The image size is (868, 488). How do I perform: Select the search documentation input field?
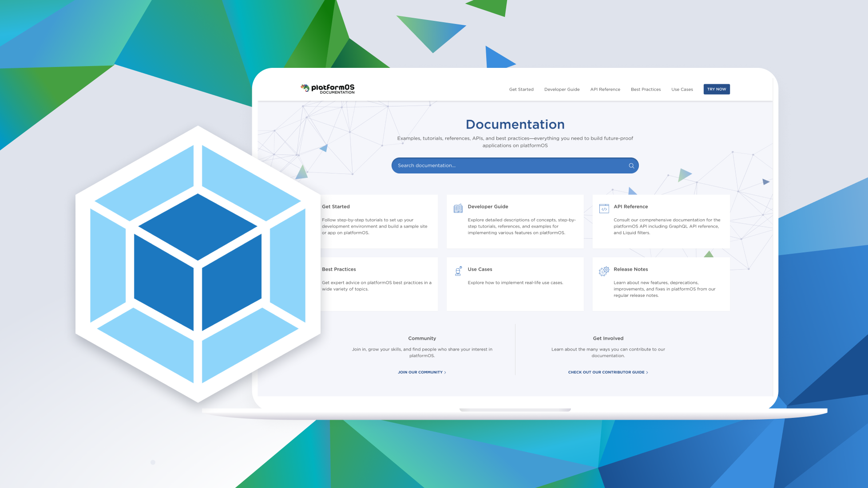click(515, 165)
